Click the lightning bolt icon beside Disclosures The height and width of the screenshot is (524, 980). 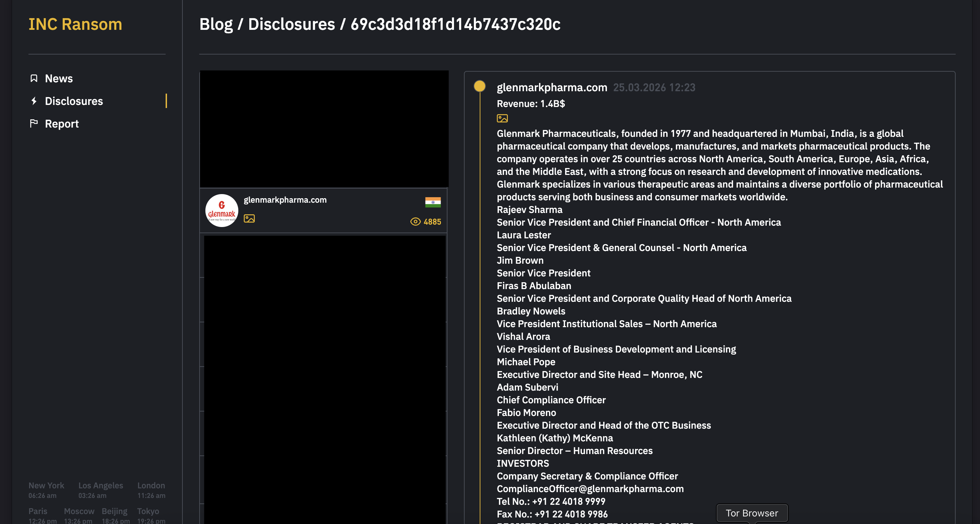coord(34,101)
